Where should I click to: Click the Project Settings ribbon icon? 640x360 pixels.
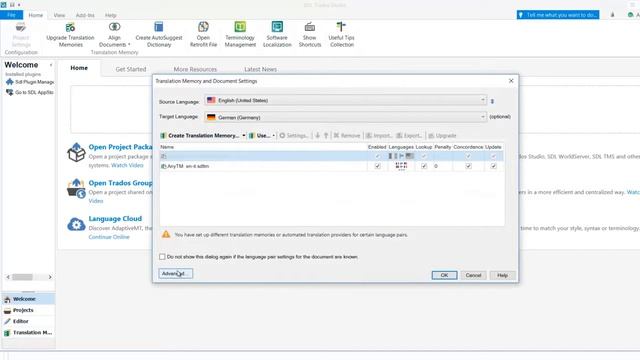coord(21,28)
